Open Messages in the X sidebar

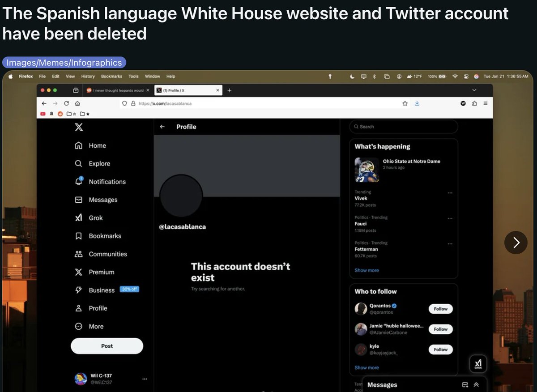coord(96,200)
